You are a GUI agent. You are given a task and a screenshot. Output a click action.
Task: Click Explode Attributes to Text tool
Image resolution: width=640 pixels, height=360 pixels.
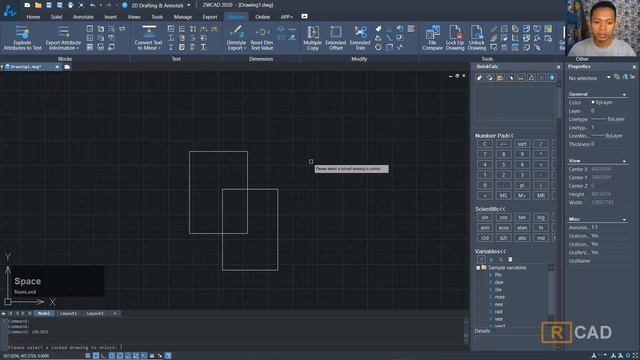pos(22,38)
